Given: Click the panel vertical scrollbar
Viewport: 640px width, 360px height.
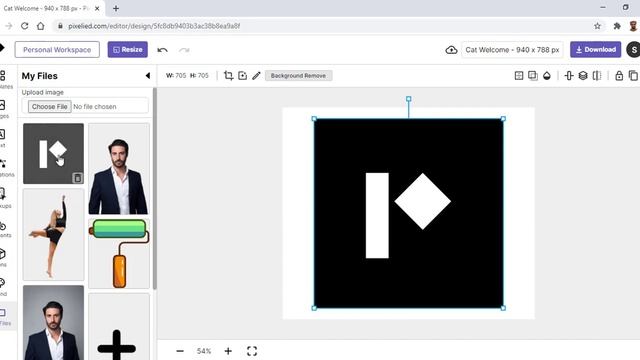Looking at the screenshot, I should point(155,189).
